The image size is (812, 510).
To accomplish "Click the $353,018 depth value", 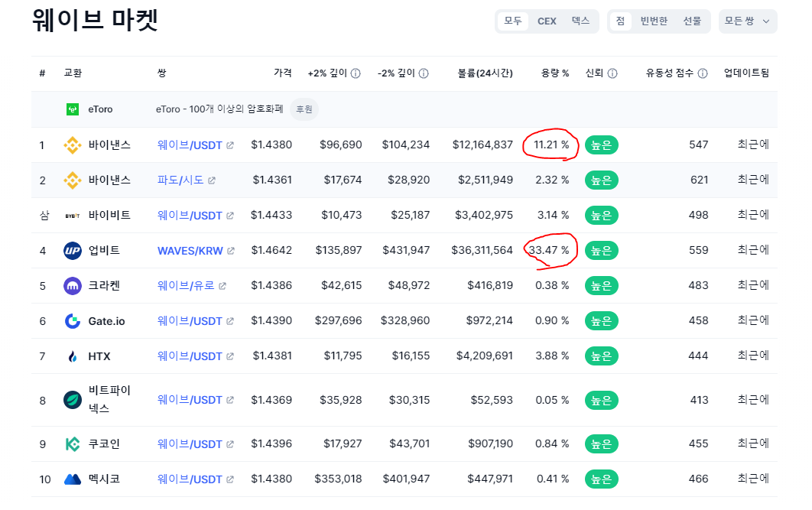I will pos(338,479).
